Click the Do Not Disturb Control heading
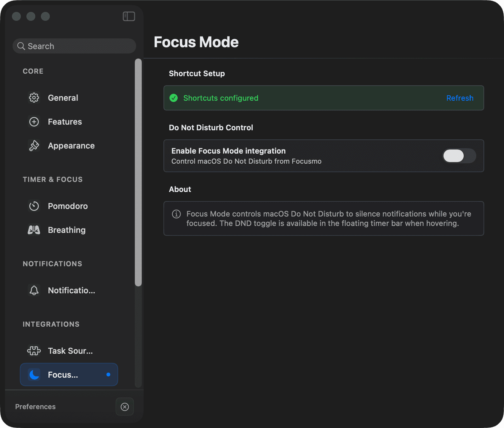504x428 pixels. (211, 127)
